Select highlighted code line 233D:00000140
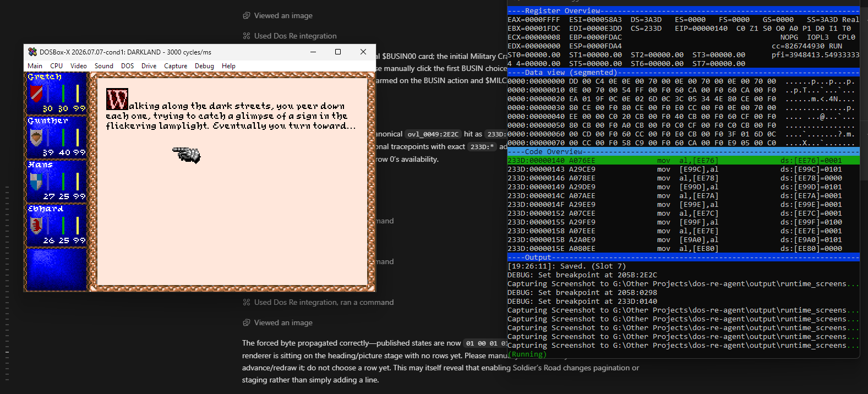Screen dimensions: 868x394 click(x=683, y=160)
